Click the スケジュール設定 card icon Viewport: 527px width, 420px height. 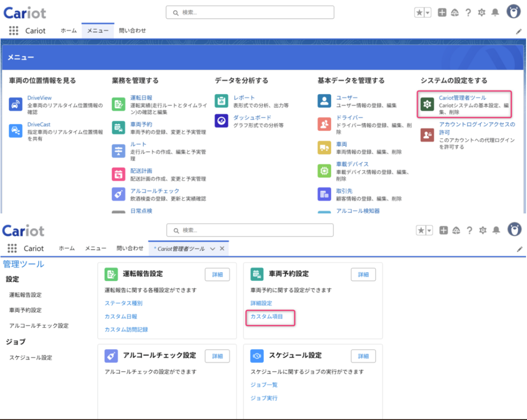tap(257, 356)
